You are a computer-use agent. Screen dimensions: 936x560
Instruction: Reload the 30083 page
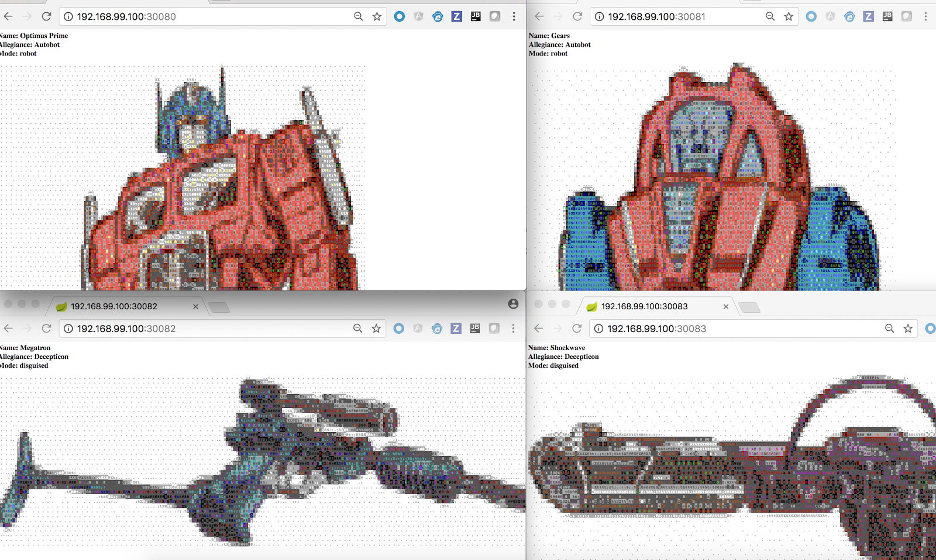[577, 329]
